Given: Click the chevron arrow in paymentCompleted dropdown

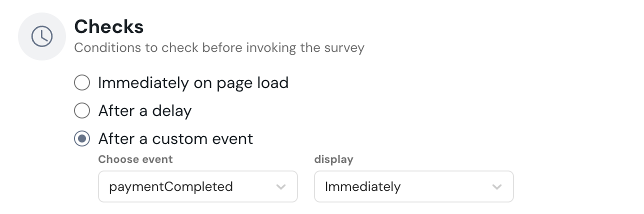Looking at the screenshot, I should 281,187.
